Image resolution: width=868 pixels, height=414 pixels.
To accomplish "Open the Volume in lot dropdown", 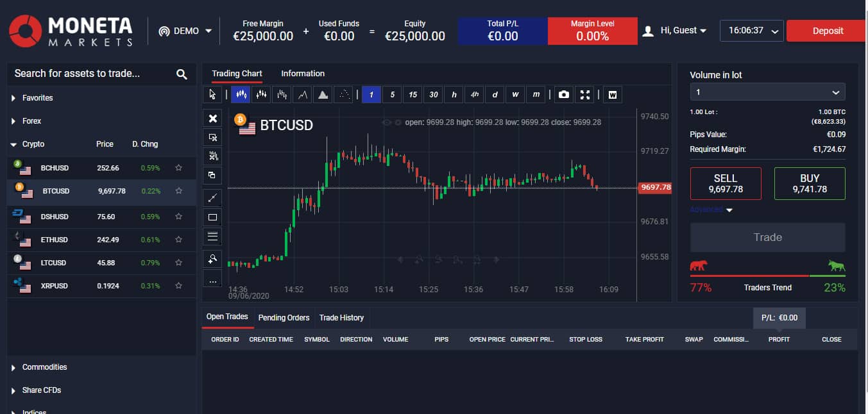I will [767, 92].
